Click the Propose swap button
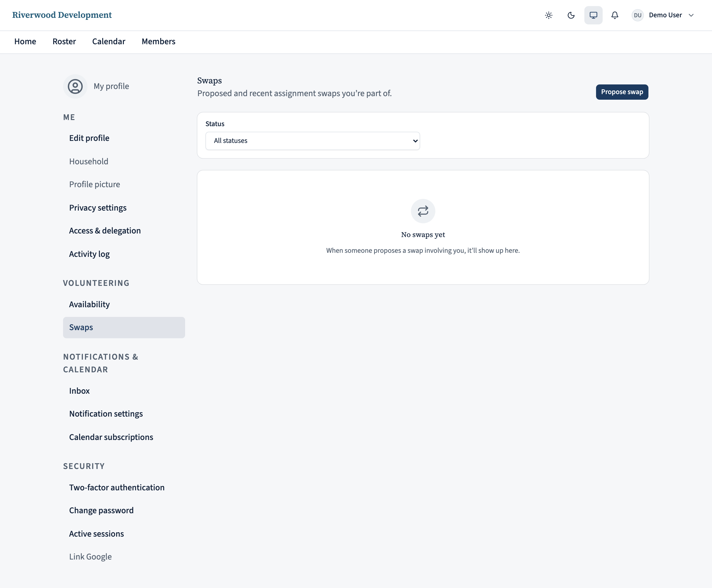The height and width of the screenshot is (588, 712). (622, 92)
